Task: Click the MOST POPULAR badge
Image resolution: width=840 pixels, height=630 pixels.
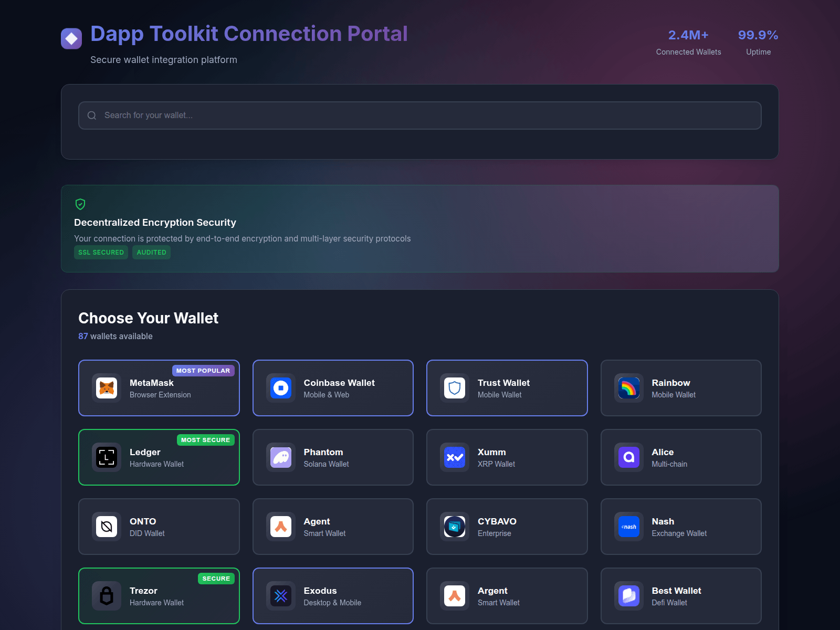Action: point(203,371)
